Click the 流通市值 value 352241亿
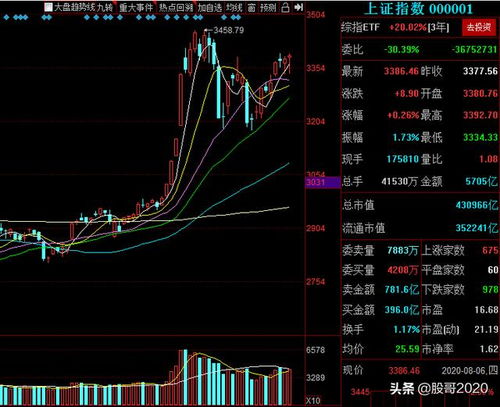This screenshot has width=500, height=407. 477,228
